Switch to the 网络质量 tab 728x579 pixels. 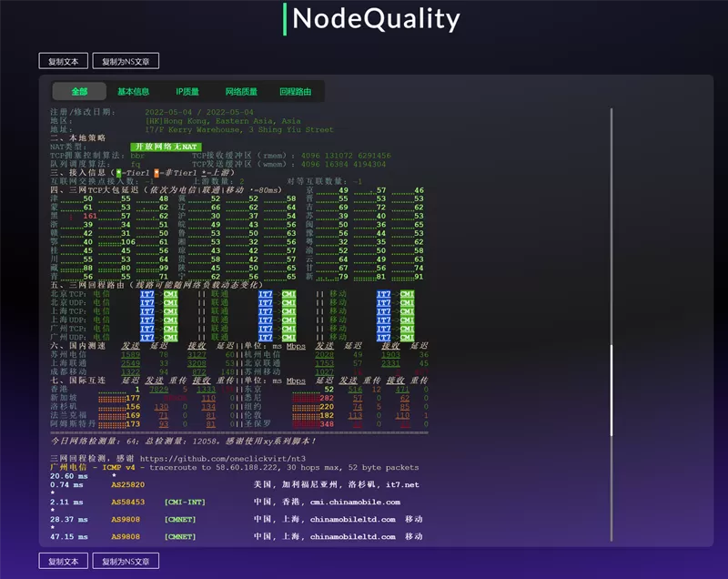coord(241,91)
